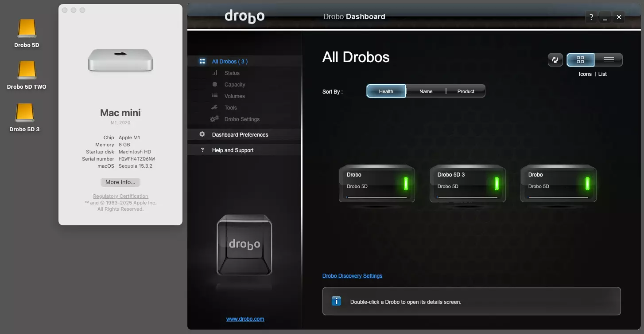The width and height of the screenshot is (644, 334).
Task: Switch to List view button
Action: [x=609, y=60]
